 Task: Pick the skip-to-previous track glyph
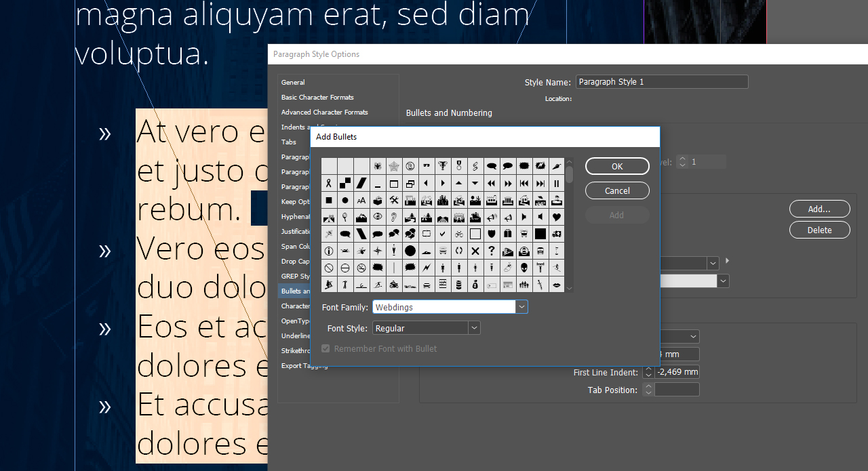524,183
